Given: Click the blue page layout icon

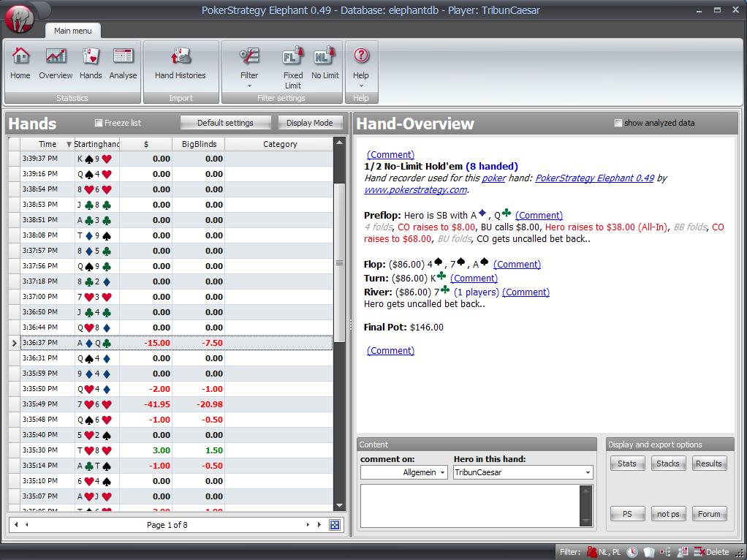Looking at the screenshot, I should click(335, 525).
